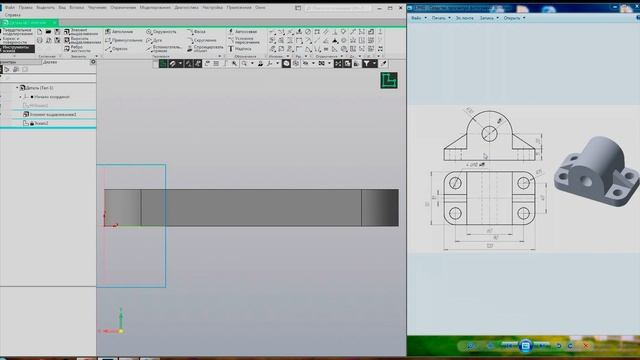Select the Скругление tool

click(202, 40)
